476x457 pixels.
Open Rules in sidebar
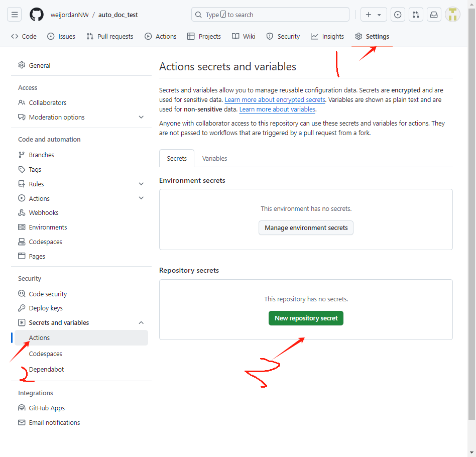[81, 184]
